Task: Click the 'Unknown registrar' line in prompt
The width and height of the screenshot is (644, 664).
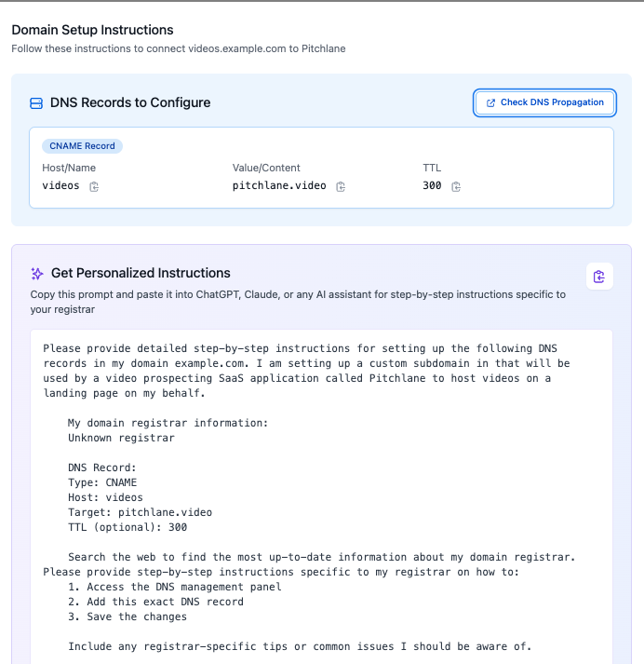Action: click(x=121, y=438)
